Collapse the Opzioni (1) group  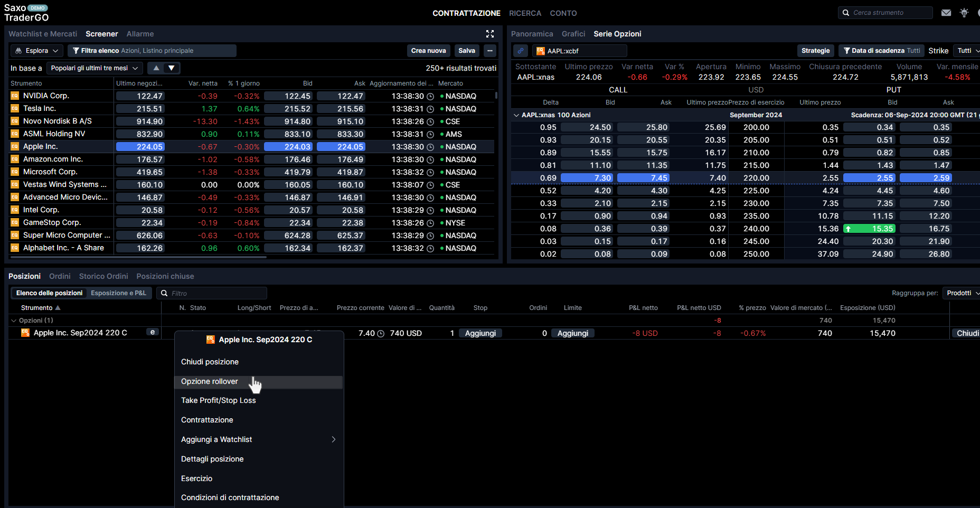(14, 321)
